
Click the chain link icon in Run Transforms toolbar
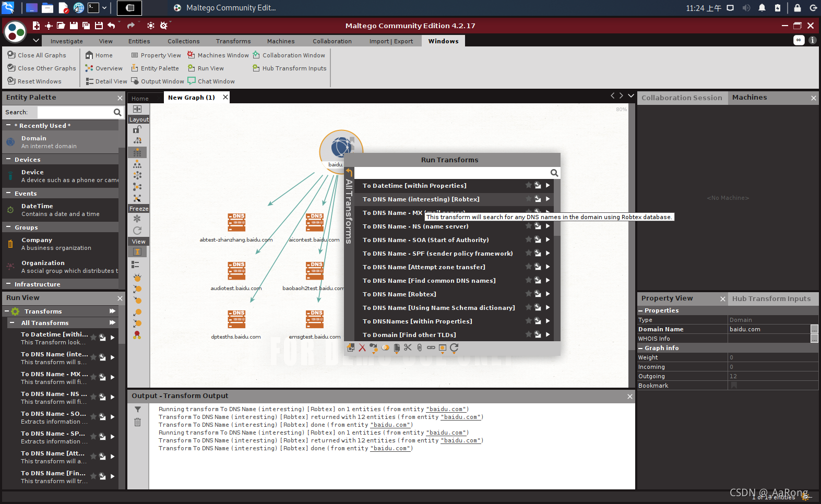(x=431, y=347)
